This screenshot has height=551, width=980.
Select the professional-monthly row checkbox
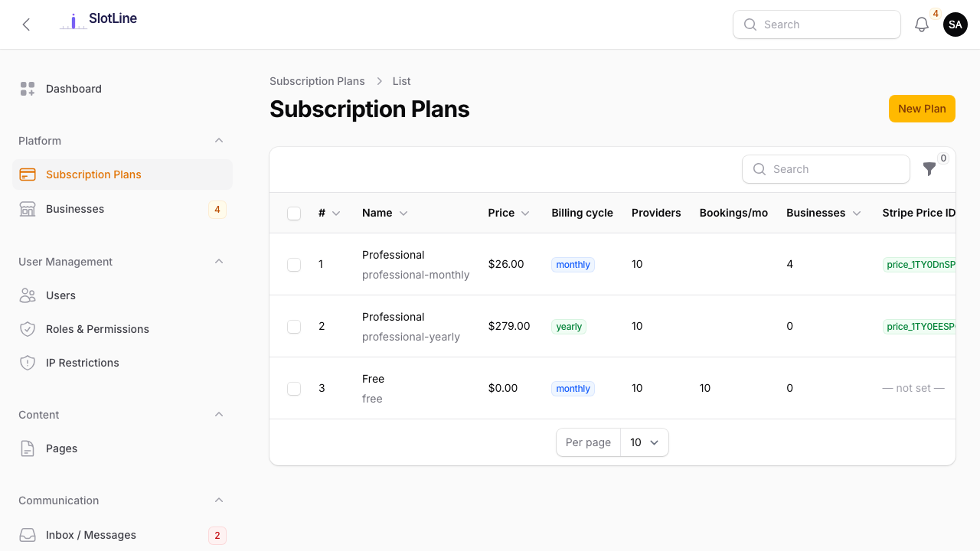(x=294, y=265)
